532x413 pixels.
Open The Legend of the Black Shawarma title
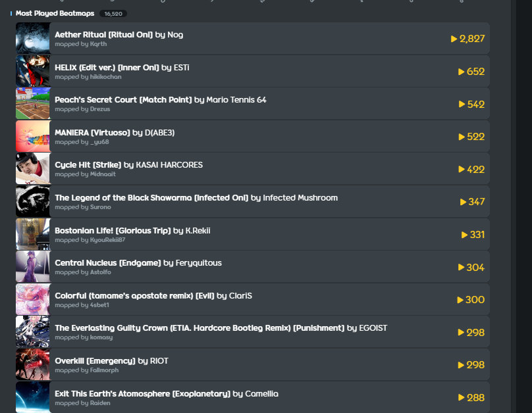tap(151, 197)
